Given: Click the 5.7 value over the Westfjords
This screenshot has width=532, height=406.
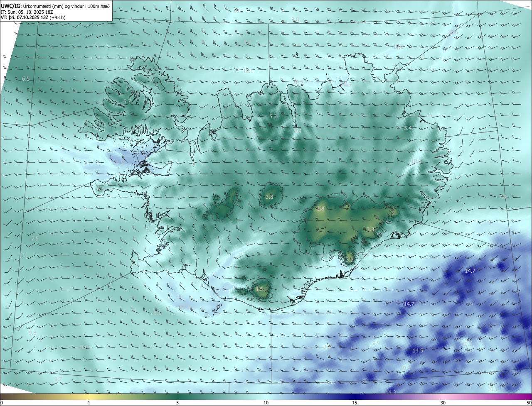Looking at the screenshot, I should click(127, 101).
